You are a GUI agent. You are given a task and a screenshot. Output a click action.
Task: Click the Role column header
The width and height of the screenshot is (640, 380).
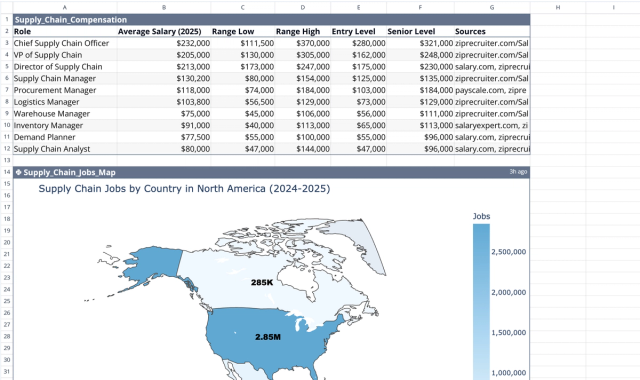click(x=65, y=31)
